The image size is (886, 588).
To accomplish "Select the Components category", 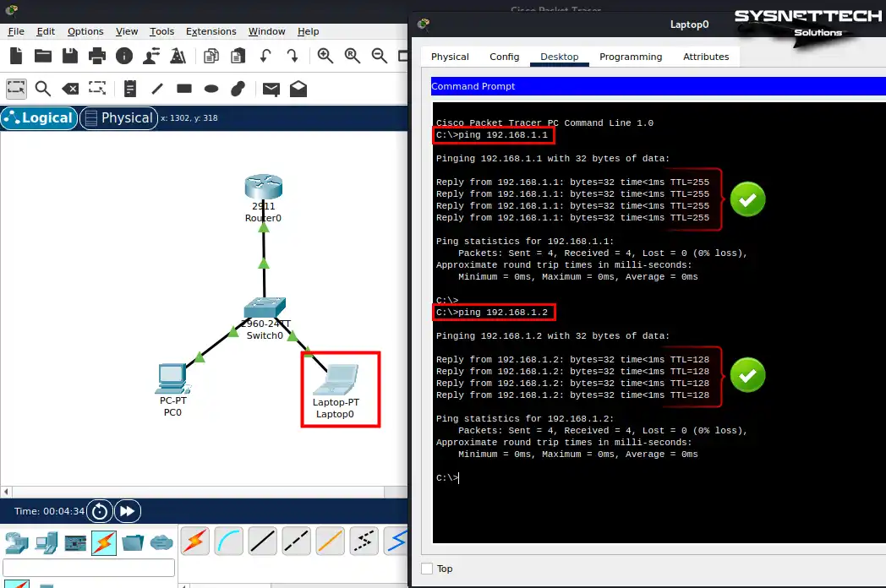I will pos(75,543).
